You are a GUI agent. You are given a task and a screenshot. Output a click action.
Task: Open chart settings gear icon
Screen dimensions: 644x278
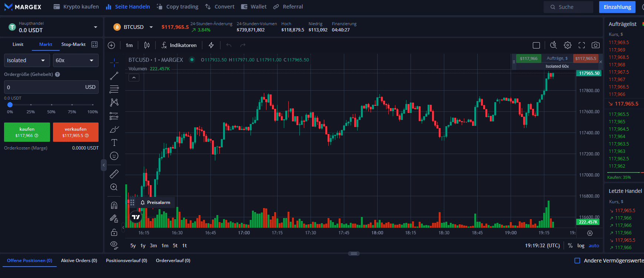[567, 45]
